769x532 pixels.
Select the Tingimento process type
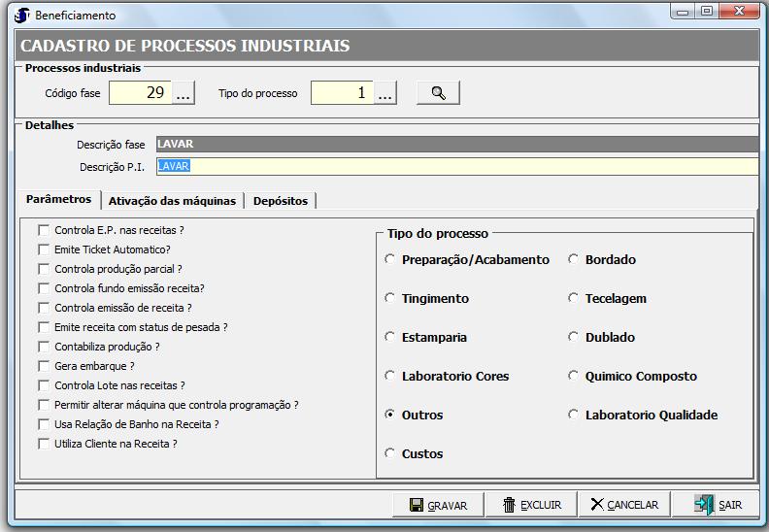390,299
